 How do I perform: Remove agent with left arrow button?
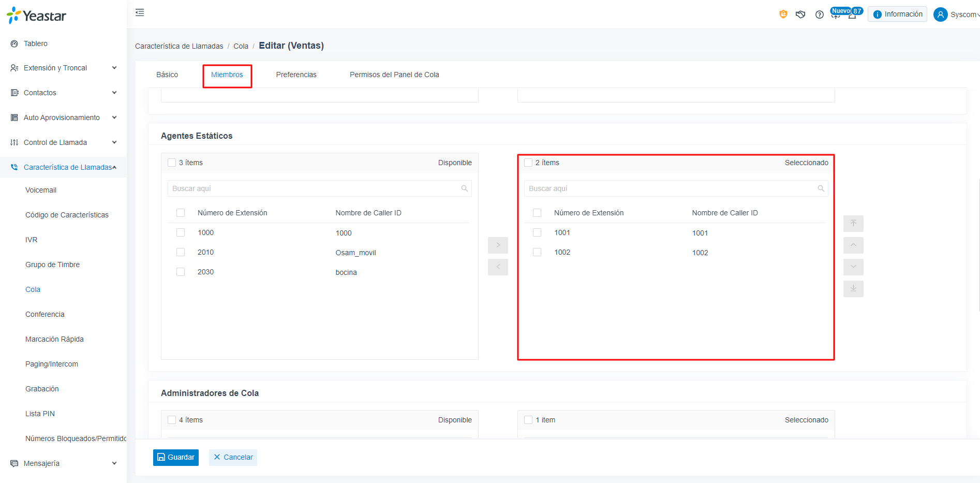(498, 267)
